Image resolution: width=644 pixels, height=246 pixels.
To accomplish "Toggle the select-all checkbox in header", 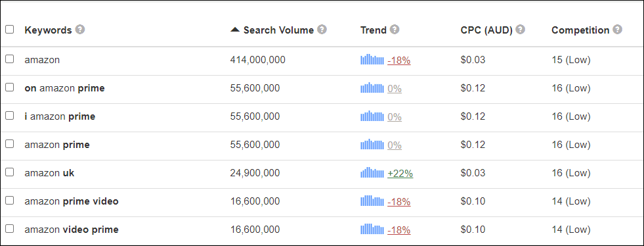I will point(9,30).
